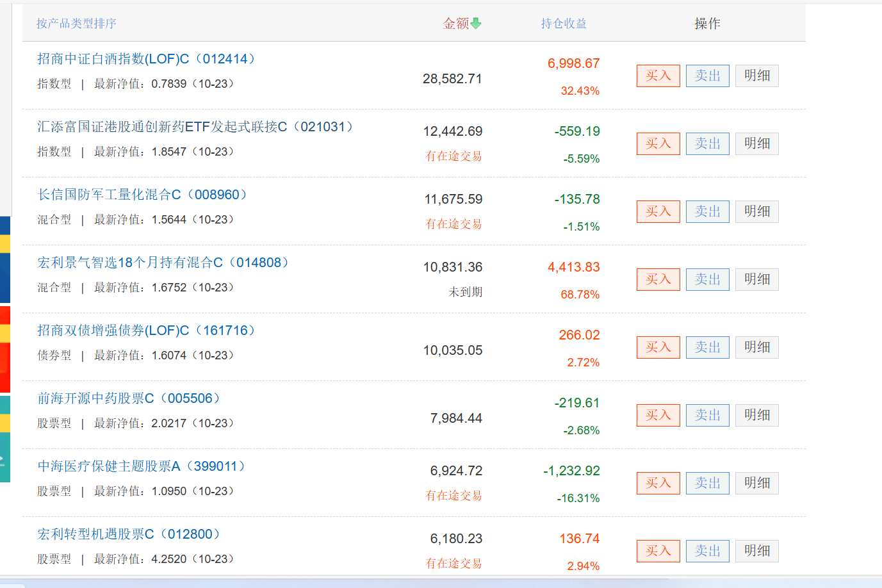Sell fund 399011 holdings
The image size is (882, 588).
pos(708,483)
